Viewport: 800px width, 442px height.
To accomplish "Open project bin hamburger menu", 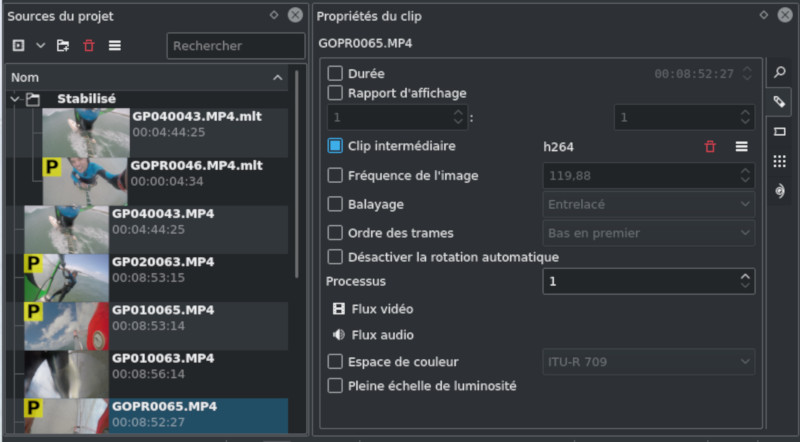I will tap(115, 45).
